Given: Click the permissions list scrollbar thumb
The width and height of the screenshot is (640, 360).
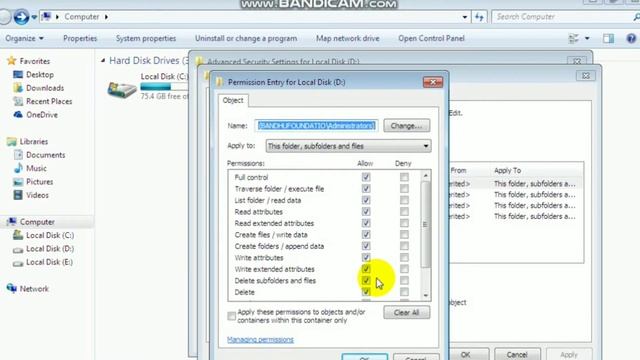Looking at the screenshot, I should coord(426,224).
